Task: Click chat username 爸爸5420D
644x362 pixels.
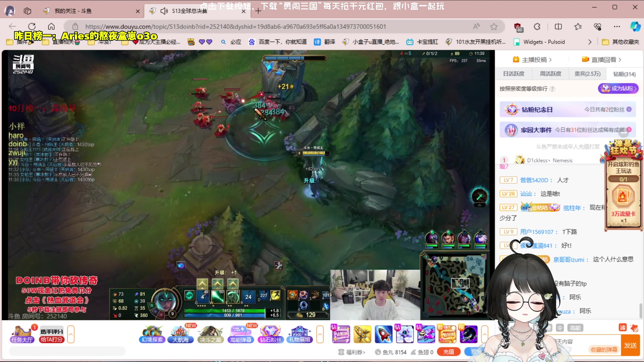Action: pyautogui.click(x=534, y=180)
